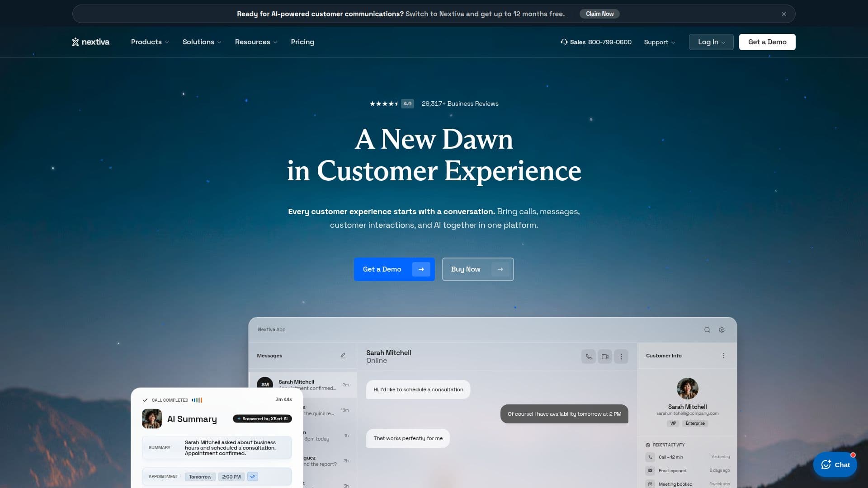
Task: Open the Log In dropdown
Action: [711, 42]
